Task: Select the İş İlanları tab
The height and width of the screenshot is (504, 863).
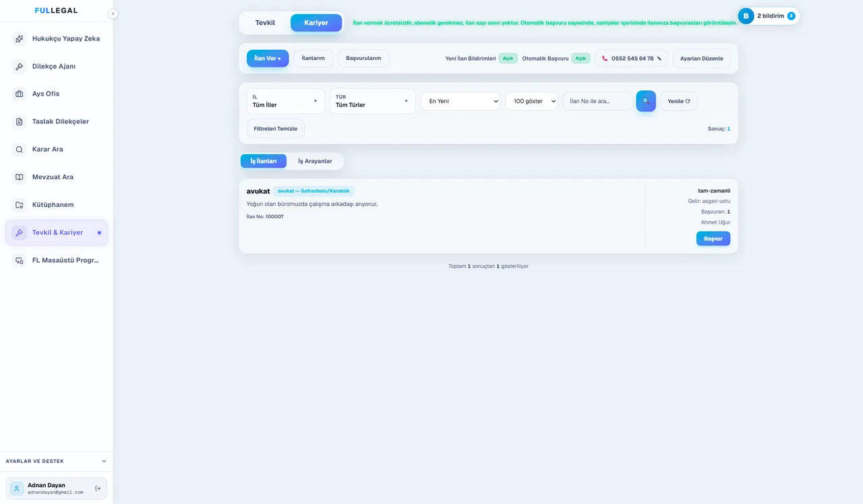Action: pos(264,161)
